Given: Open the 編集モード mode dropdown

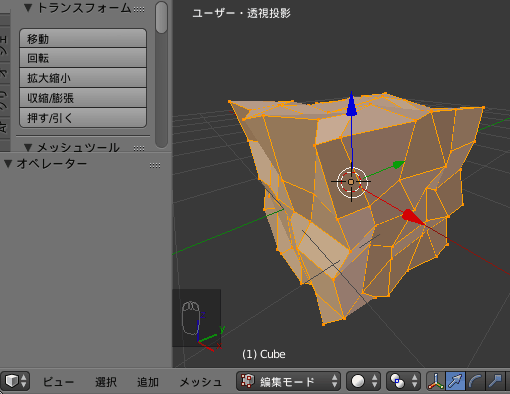Looking at the screenshot, I should 288,381.
